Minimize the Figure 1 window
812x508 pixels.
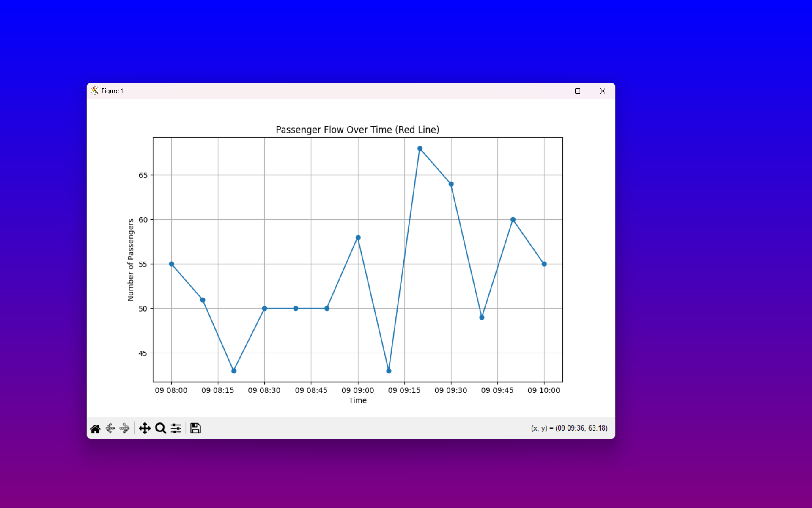[x=553, y=91]
